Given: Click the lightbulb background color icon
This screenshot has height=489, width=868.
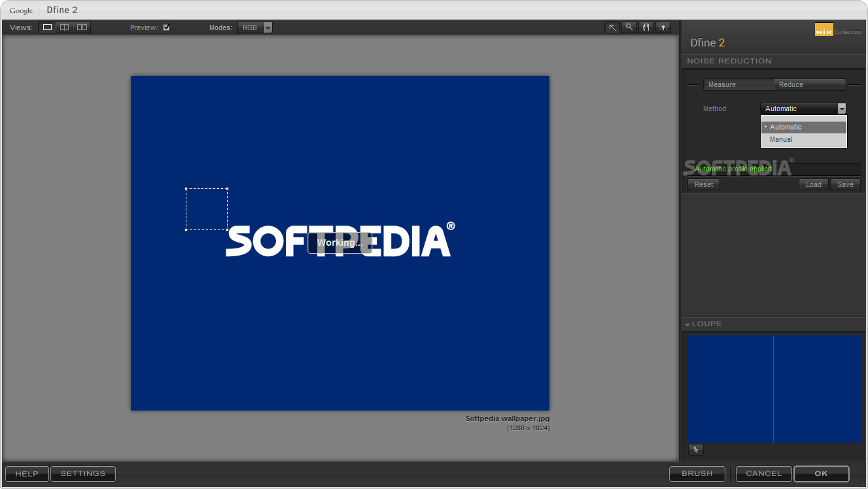Looking at the screenshot, I should tap(663, 27).
